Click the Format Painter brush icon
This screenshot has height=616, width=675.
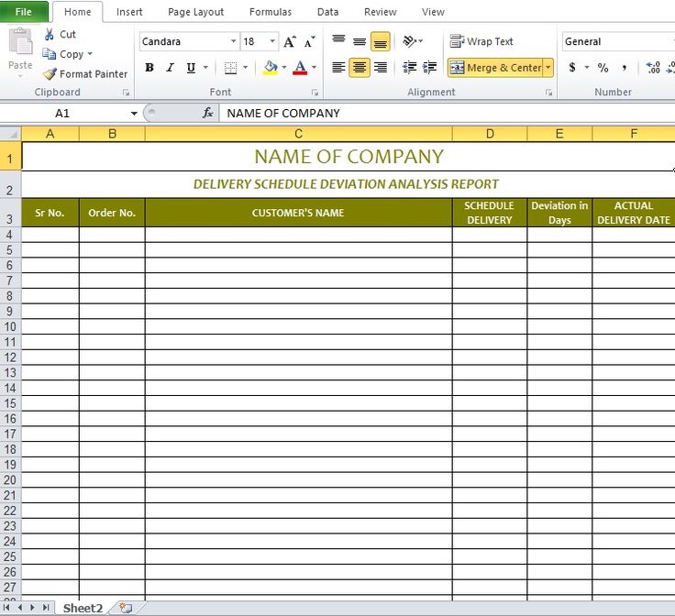point(50,74)
